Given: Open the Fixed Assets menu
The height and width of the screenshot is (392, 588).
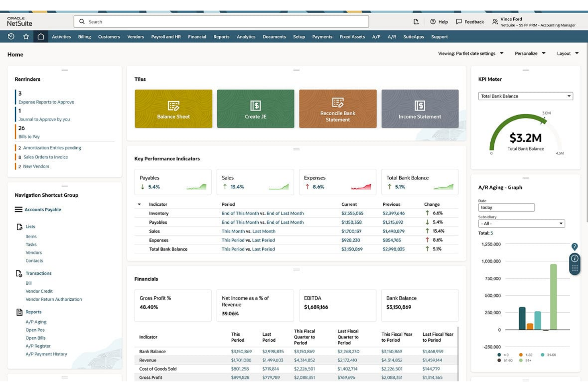Looking at the screenshot, I should (352, 37).
